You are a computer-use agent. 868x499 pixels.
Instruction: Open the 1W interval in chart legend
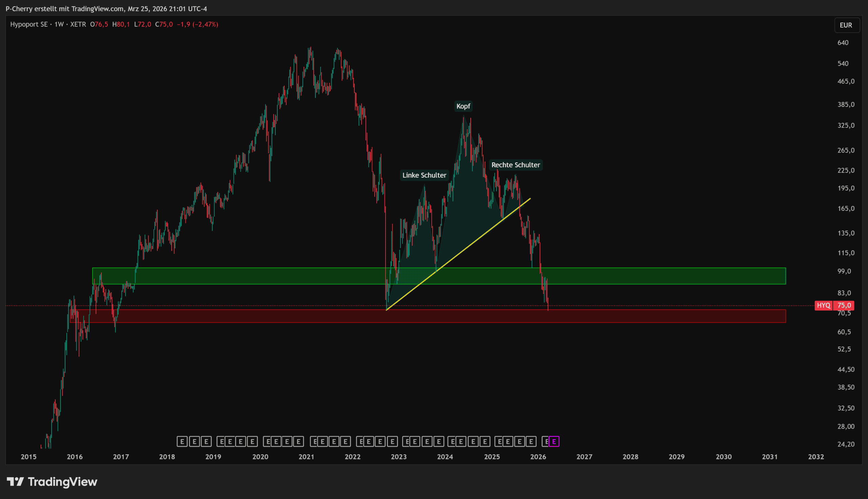pos(59,24)
